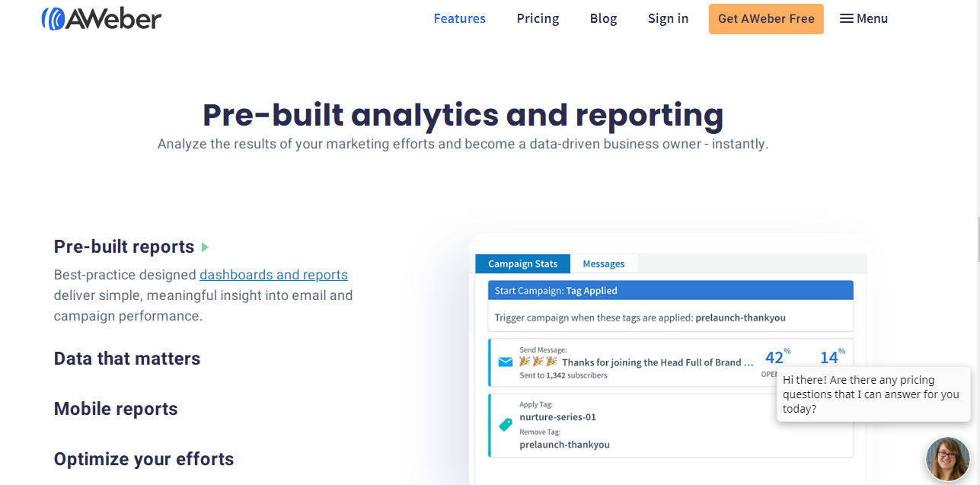Screen dimensions: 980x485
Task: Click the teal Apply Tag icon
Action: pos(505,425)
